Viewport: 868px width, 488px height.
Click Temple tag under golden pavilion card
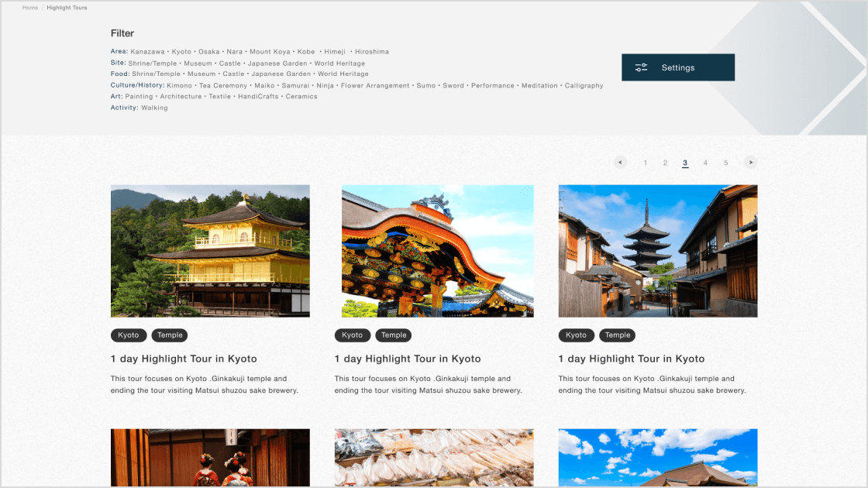coord(170,335)
